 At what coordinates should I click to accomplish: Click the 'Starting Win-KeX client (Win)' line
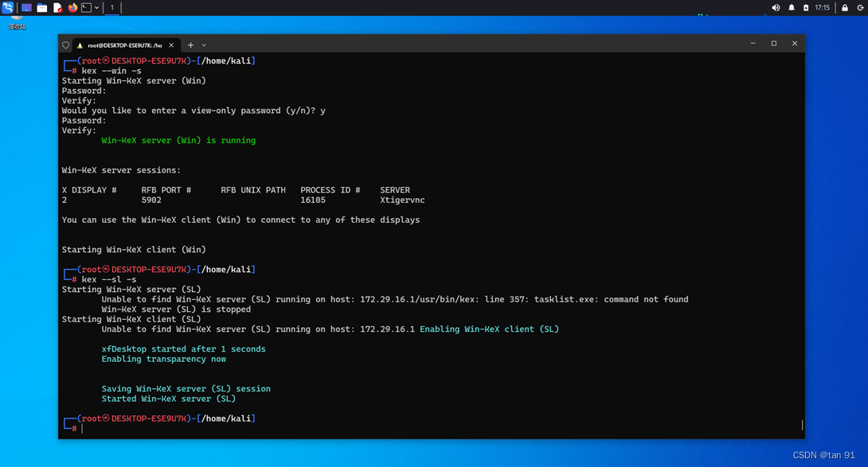click(134, 250)
